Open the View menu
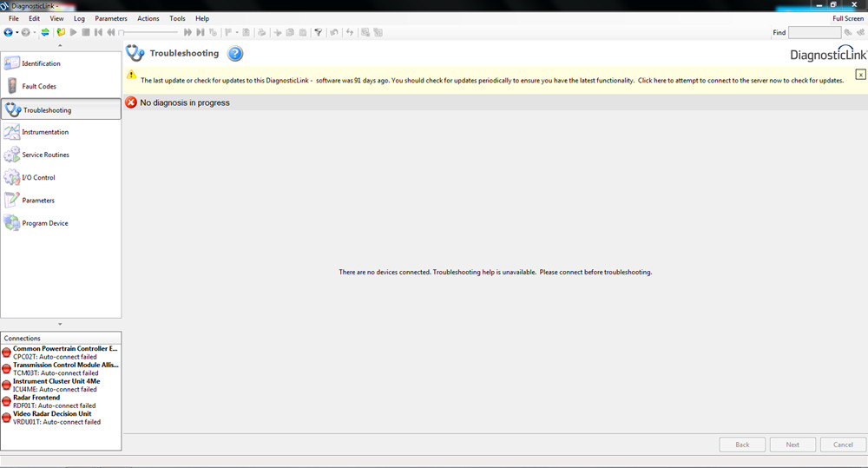The width and height of the screenshot is (868, 468). coord(56,18)
